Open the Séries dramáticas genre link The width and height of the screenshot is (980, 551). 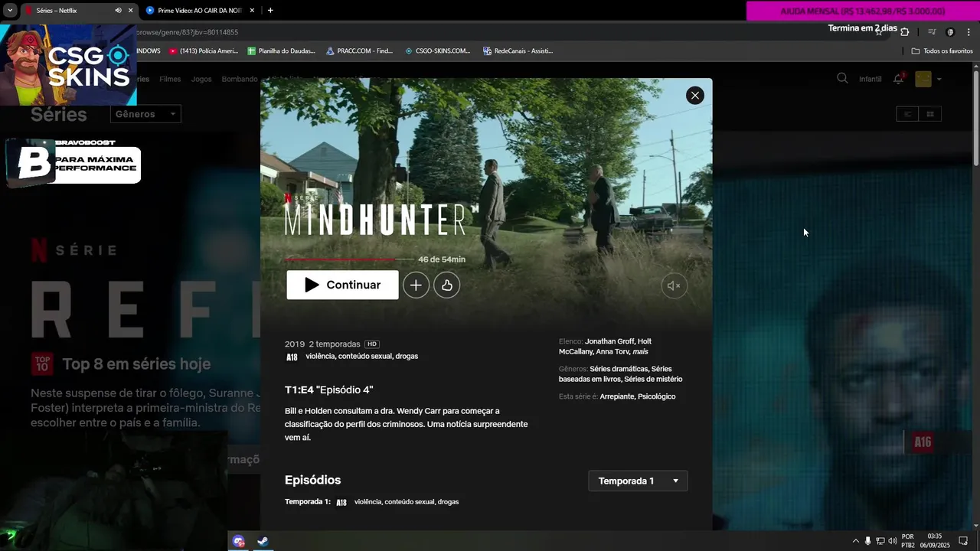pos(619,369)
